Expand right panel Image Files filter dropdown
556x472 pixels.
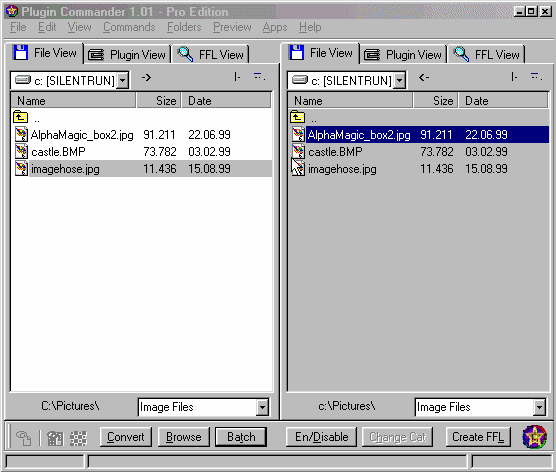539,407
